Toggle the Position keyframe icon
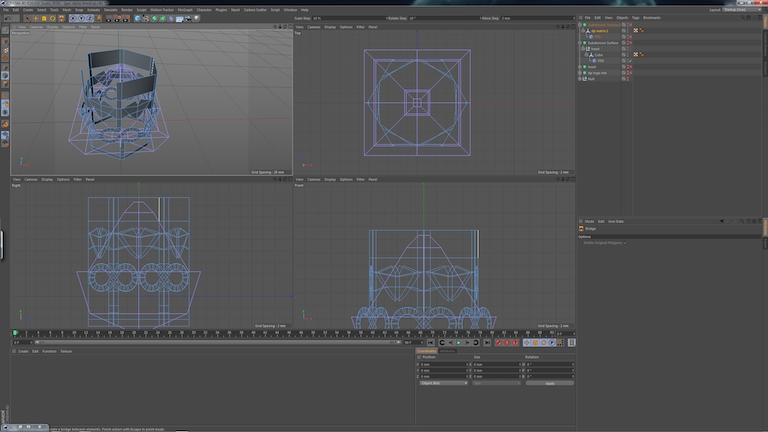 click(x=527, y=343)
